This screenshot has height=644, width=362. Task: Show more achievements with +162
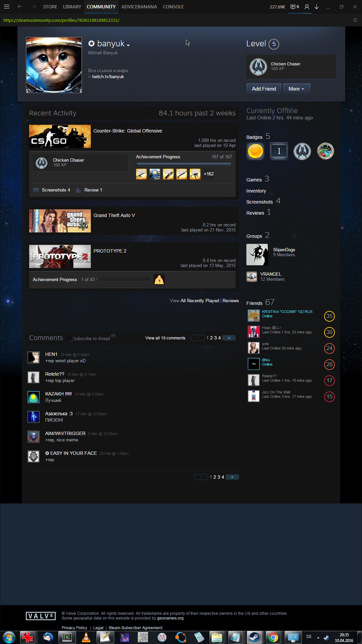click(208, 174)
